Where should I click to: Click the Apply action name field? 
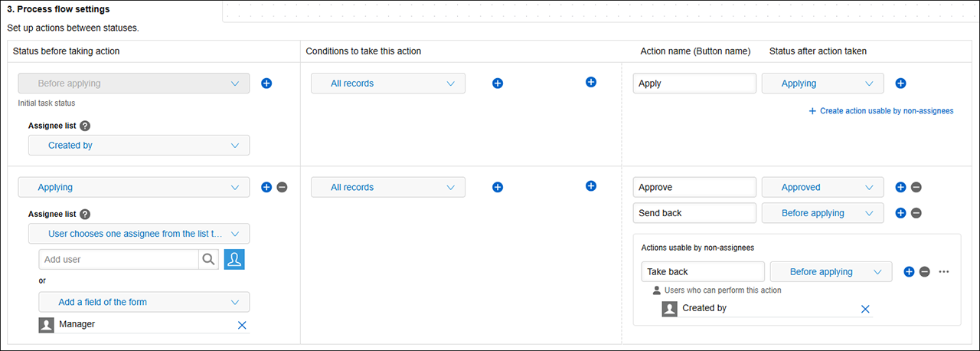[x=694, y=84]
